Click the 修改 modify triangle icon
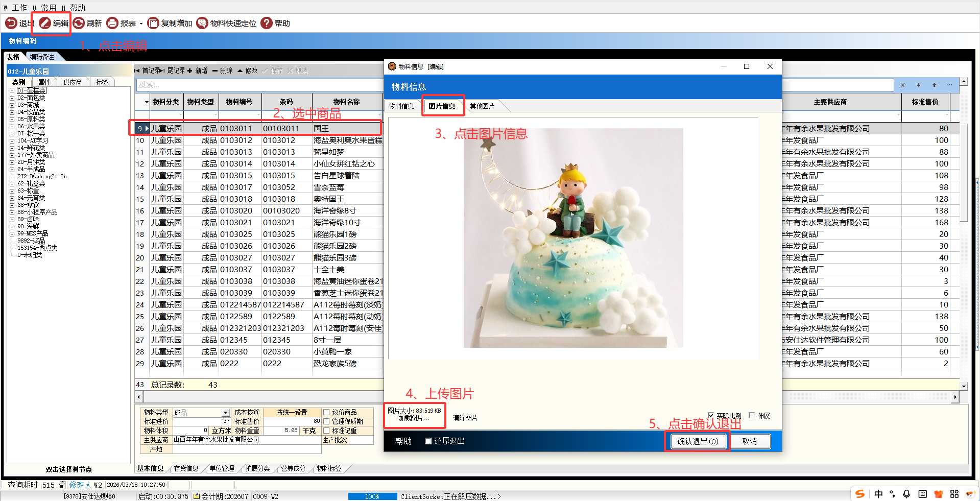Screen dimensions: 980x501 pyautogui.click(x=240, y=70)
